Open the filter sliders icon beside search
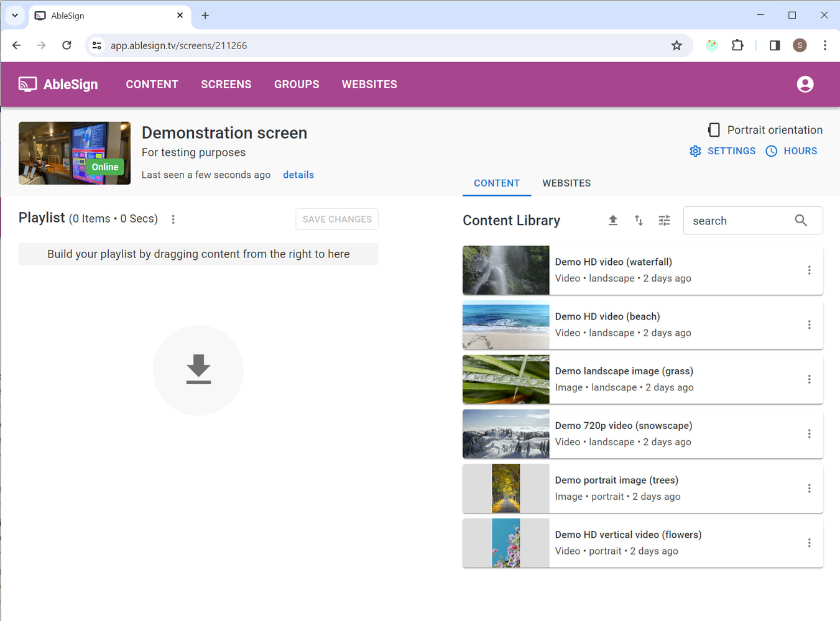This screenshot has height=621, width=840. point(664,220)
